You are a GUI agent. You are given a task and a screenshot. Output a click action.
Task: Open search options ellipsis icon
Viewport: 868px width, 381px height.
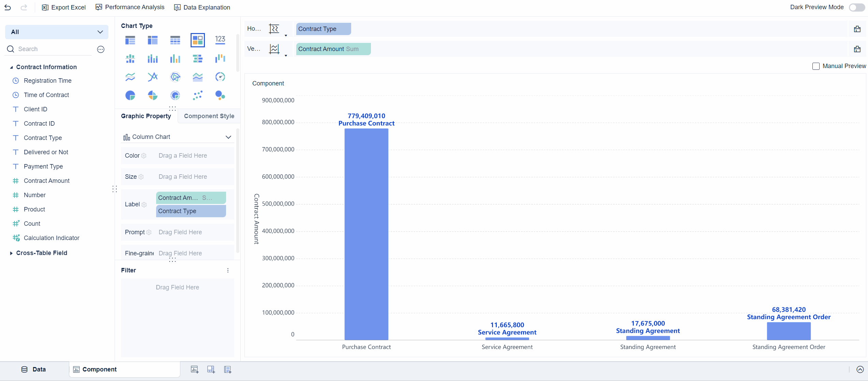101,49
